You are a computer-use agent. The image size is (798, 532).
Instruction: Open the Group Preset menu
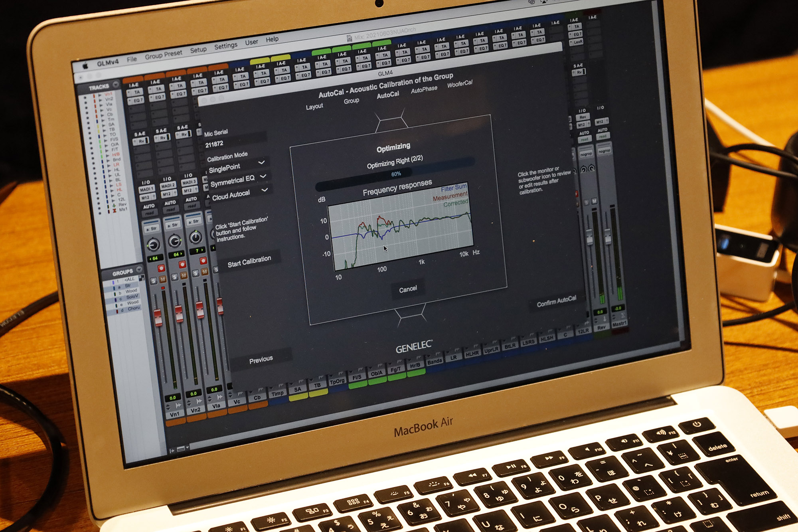(x=164, y=54)
